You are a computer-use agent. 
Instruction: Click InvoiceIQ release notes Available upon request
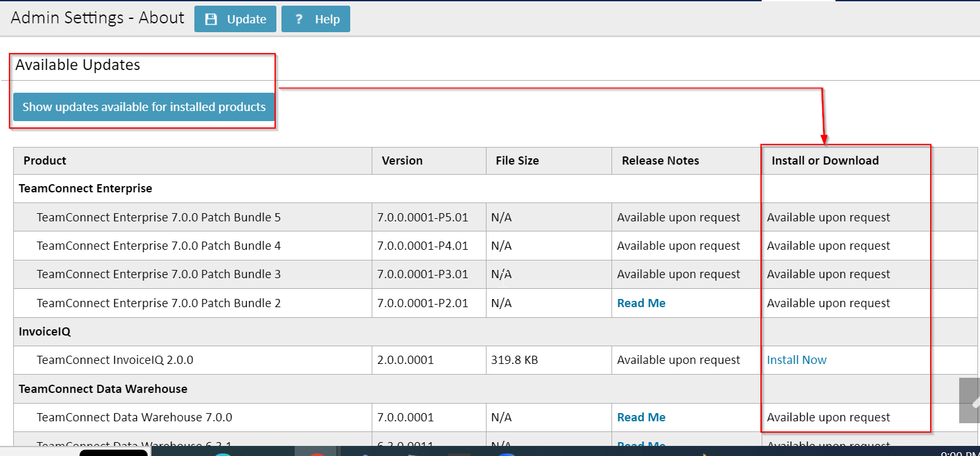[x=678, y=360]
